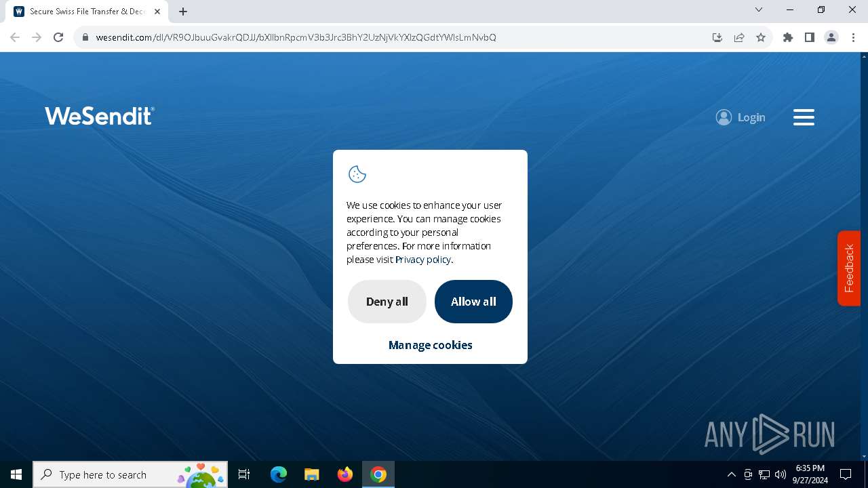Click the address bar URL

[x=296, y=37]
